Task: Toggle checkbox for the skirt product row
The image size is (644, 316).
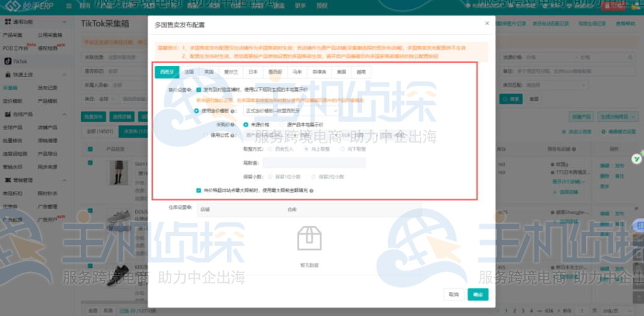Action: click(x=91, y=163)
